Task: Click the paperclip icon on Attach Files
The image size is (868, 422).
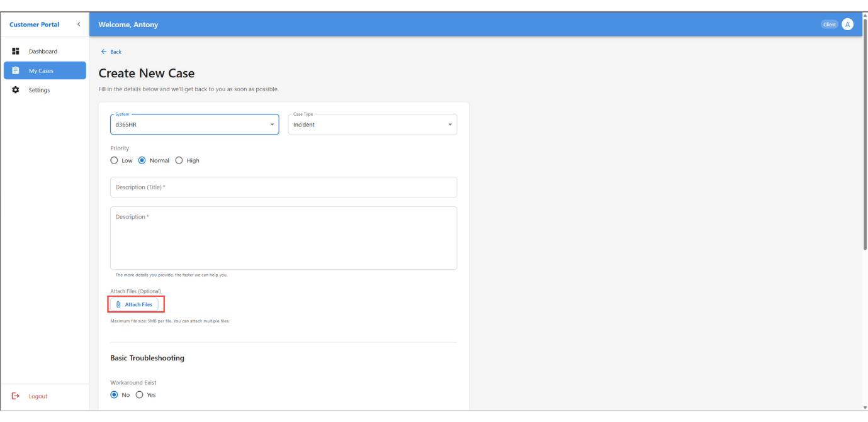Action: [x=118, y=304]
